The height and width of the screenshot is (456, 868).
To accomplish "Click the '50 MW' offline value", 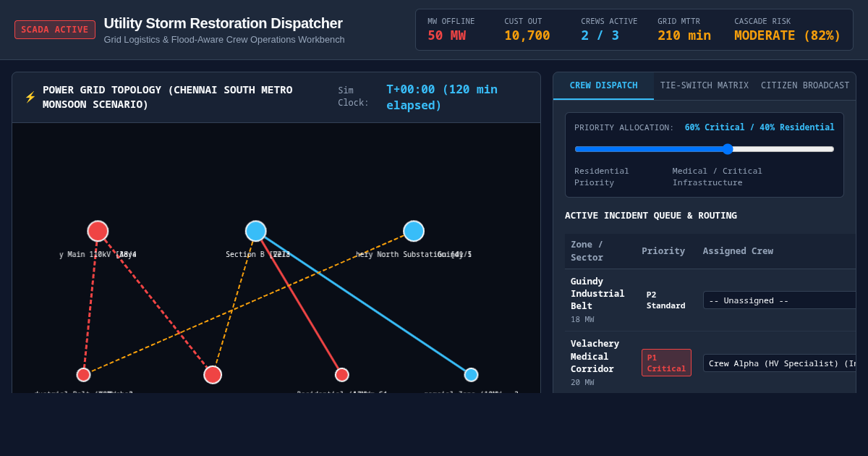I will [446, 35].
